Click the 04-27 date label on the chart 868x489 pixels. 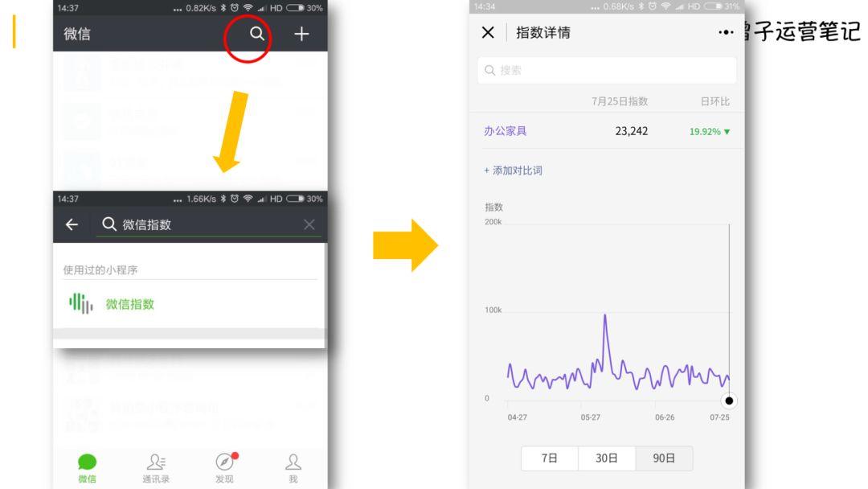pyautogui.click(x=517, y=417)
